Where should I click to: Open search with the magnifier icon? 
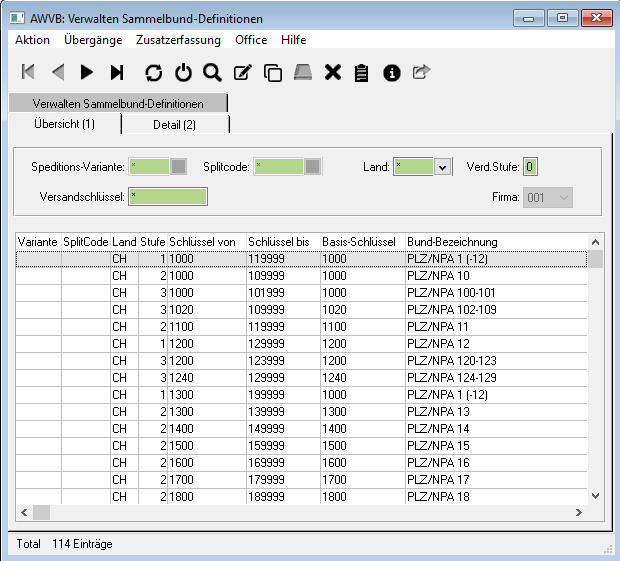tap(212, 72)
